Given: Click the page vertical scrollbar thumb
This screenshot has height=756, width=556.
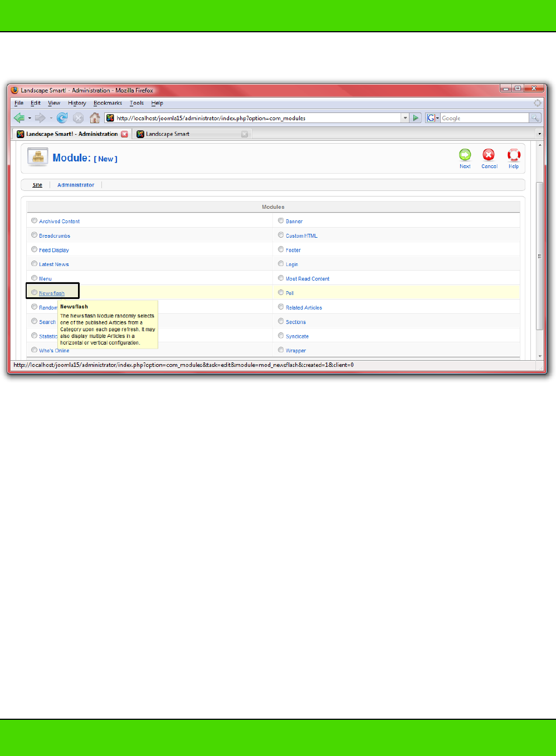Looking at the screenshot, I should [539, 256].
